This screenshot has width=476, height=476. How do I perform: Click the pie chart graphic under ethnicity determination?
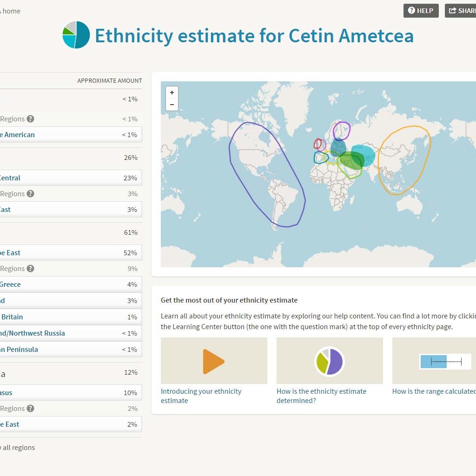click(329, 360)
